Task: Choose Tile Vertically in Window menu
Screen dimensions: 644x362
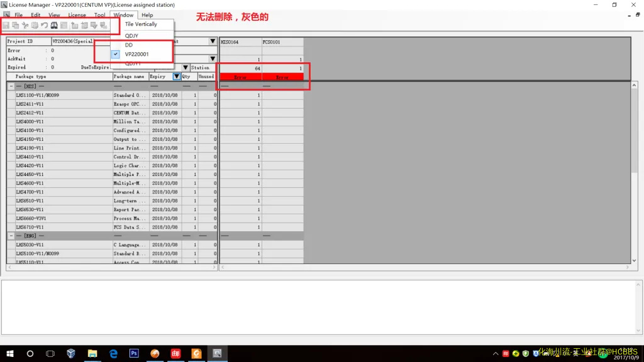Action: (142, 25)
